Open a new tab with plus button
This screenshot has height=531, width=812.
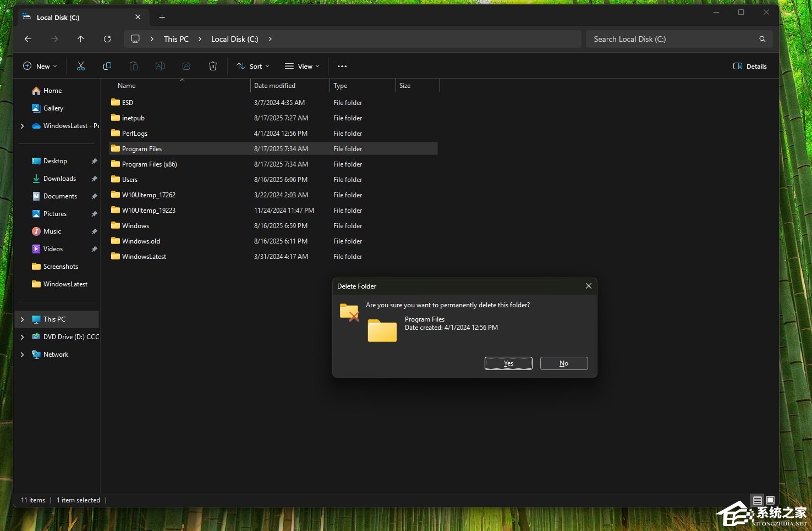(162, 18)
